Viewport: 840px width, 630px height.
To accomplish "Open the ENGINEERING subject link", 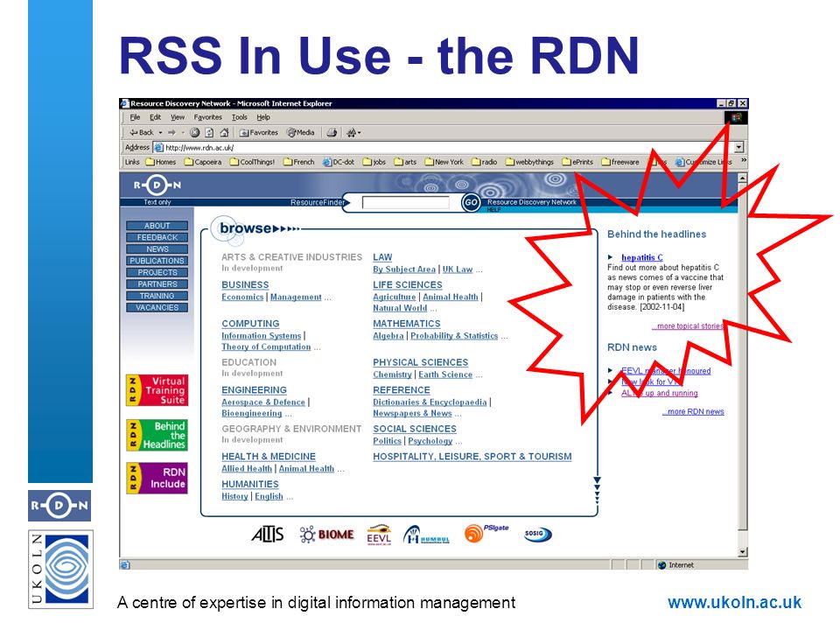I will pos(255,390).
